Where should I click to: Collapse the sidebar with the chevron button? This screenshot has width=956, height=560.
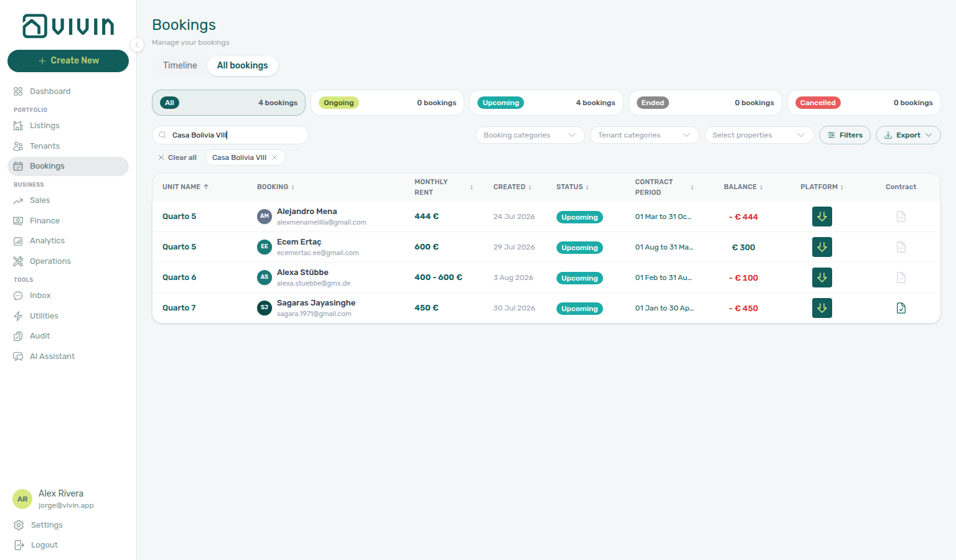click(137, 45)
